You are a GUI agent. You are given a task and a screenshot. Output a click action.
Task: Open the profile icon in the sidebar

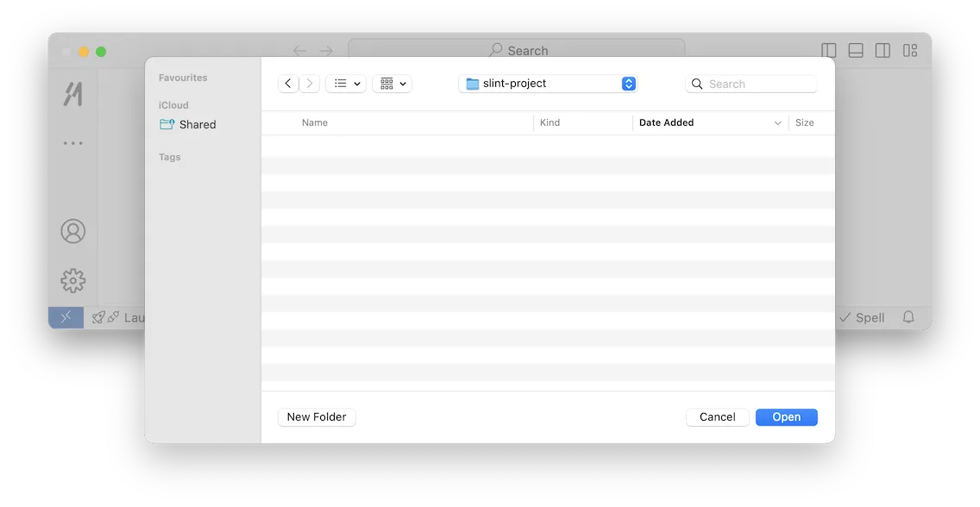[73, 231]
